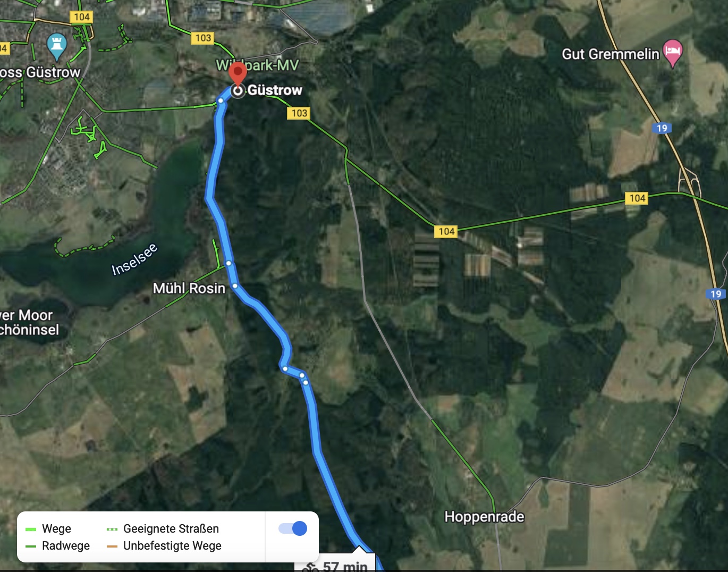Select the Hoppenrade town label
Viewport: 728px width, 572px height.
pos(484,517)
